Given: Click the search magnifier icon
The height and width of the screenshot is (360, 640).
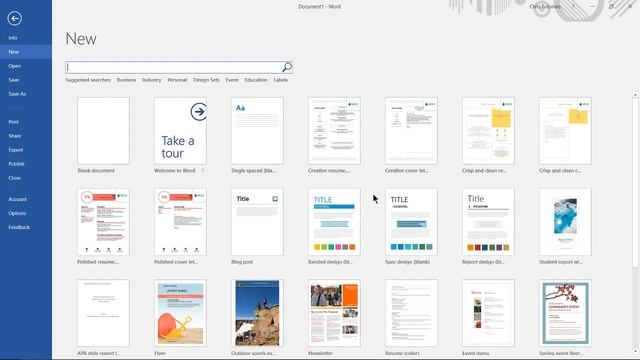Looking at the screenshot, I should point(287,67).
